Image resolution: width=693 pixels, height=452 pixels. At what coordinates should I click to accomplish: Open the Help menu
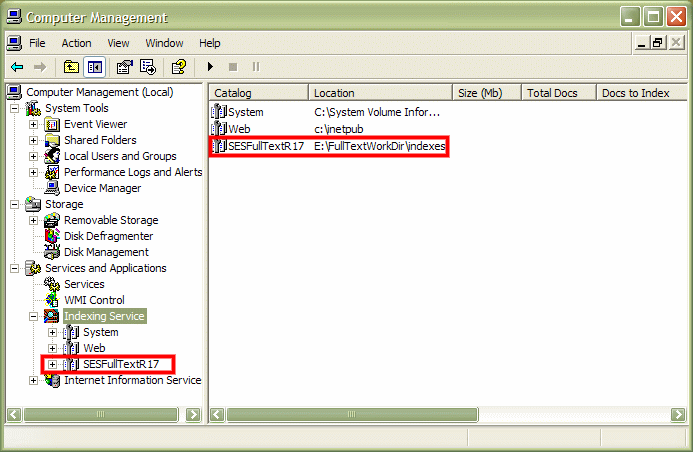point(209,43)
